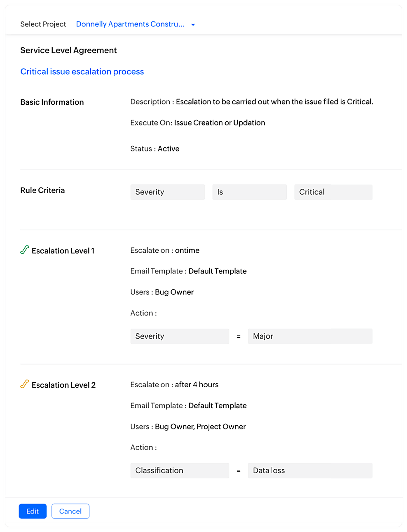Click the Basic Information section label
This screenshot has width=407, height=532.
coord(52,102)
